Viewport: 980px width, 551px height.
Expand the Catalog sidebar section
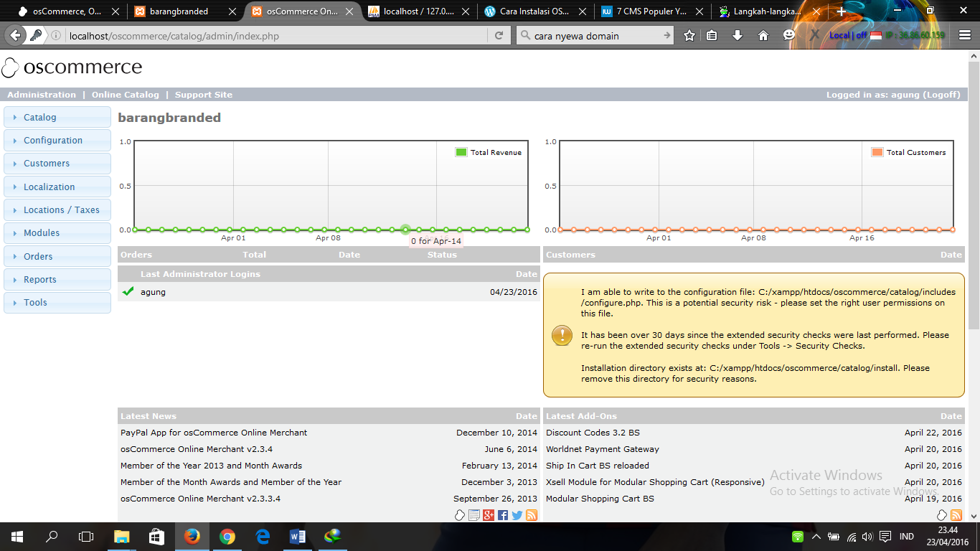pos(57,117)
